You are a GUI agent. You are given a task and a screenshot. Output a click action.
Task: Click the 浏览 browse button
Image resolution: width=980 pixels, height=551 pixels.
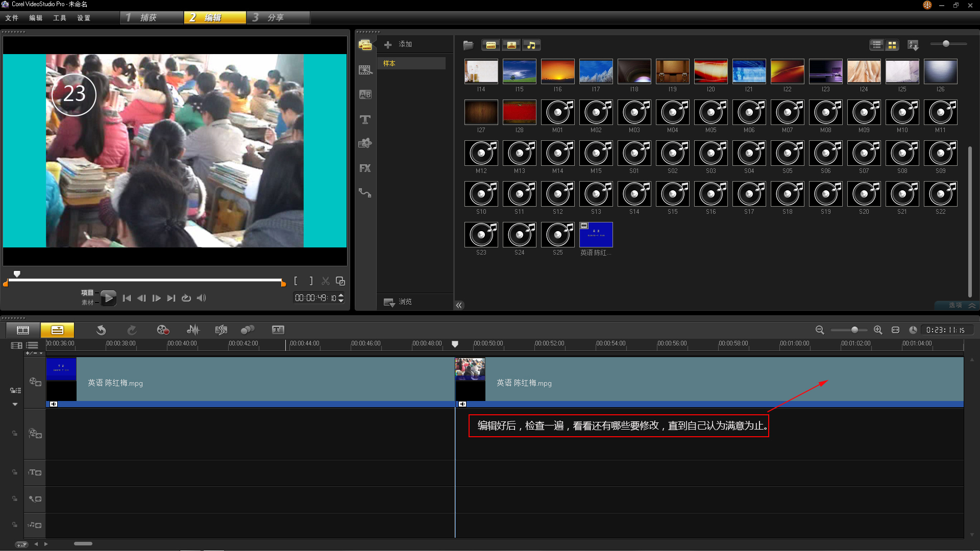tap(399, 302)
